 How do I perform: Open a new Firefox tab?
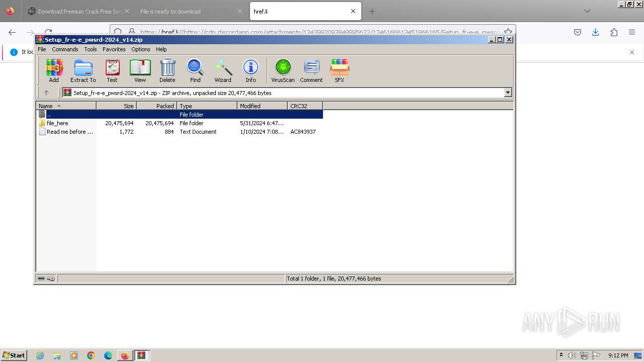point(372,11)
